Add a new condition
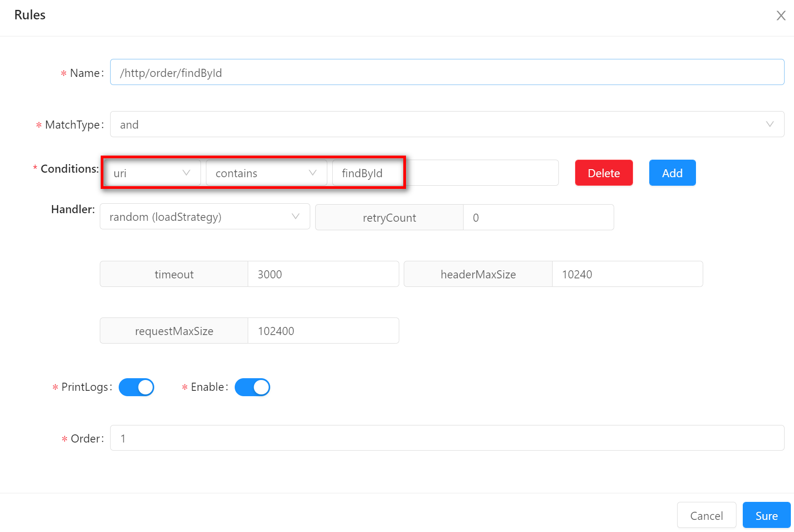 672,173
